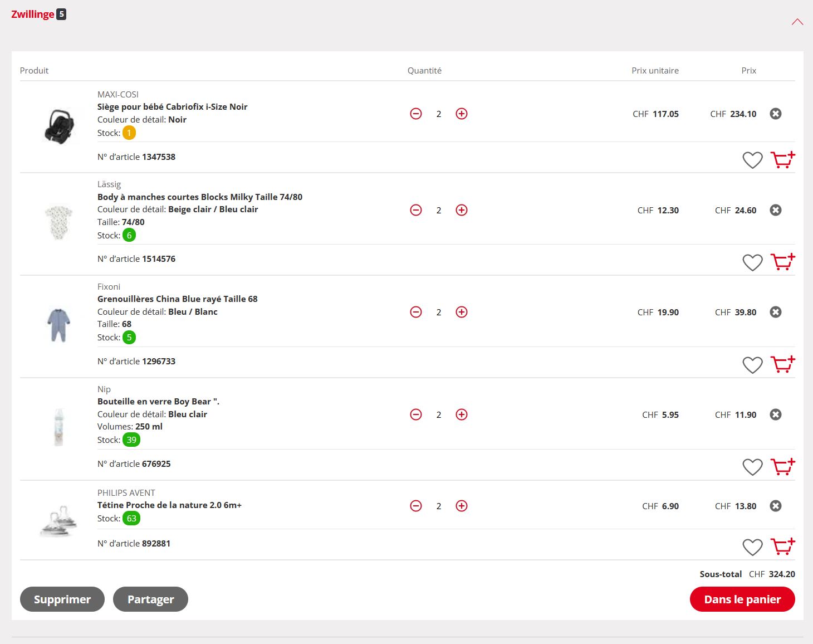Click the Zwillinge list title

(33, 14)
